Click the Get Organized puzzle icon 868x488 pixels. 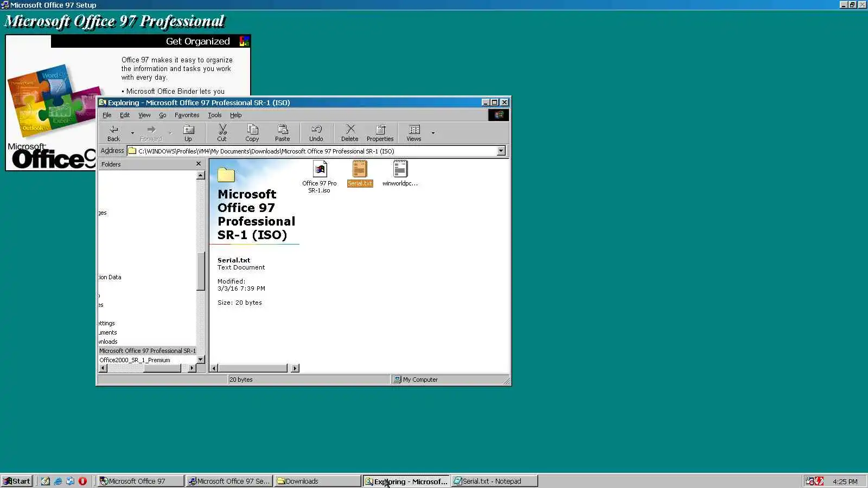244,41
